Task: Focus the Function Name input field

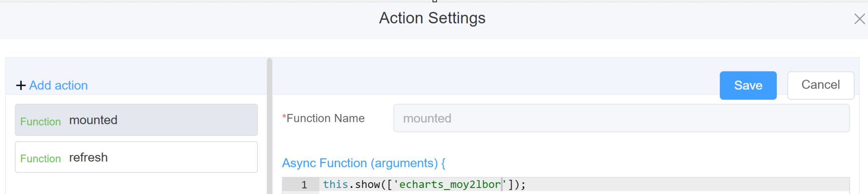Action: point(621,118)
